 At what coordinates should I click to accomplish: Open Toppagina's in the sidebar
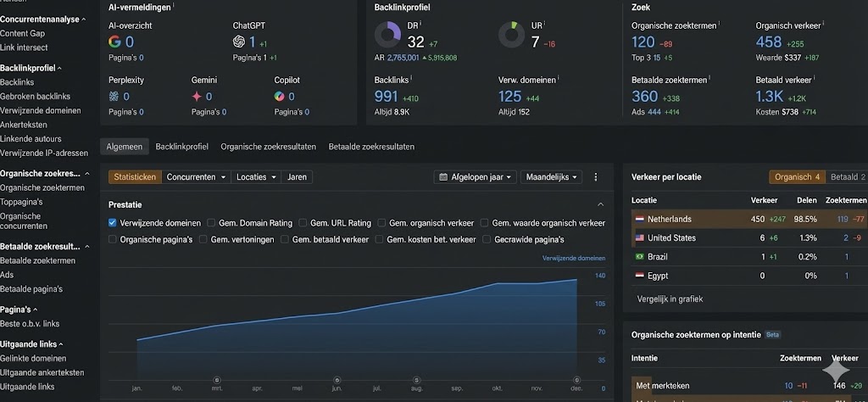click(x=21, y=202)
